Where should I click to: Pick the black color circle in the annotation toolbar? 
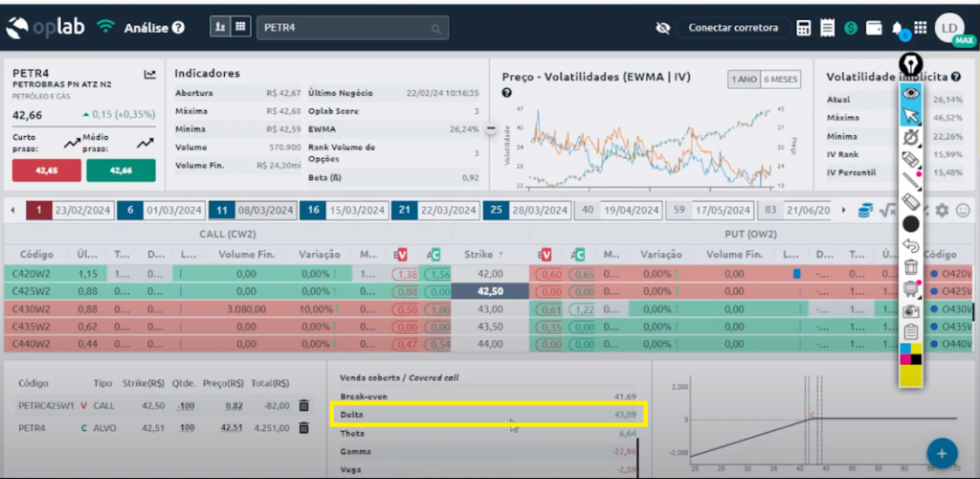click(x=911, y=223)
